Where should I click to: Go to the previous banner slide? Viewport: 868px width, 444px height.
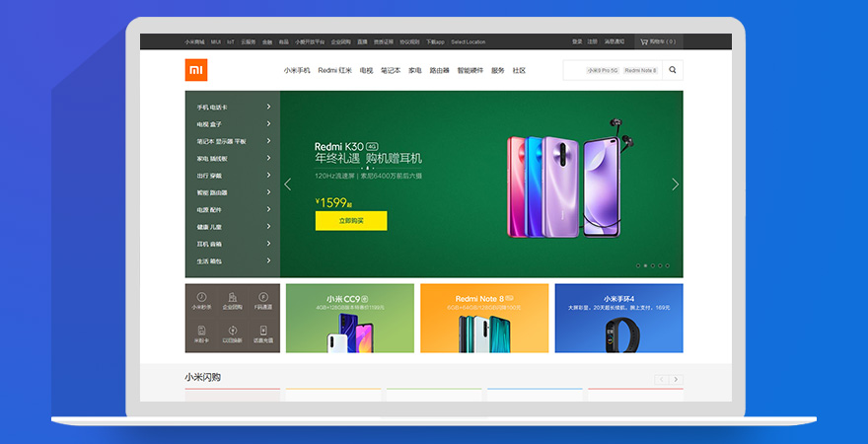pos(288,185)
